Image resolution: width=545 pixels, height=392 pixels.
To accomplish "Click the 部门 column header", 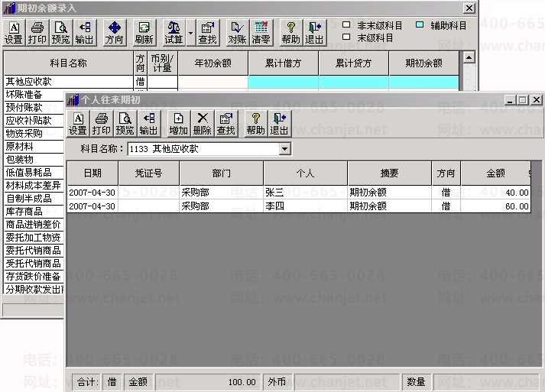I will [x=222, y=173].
